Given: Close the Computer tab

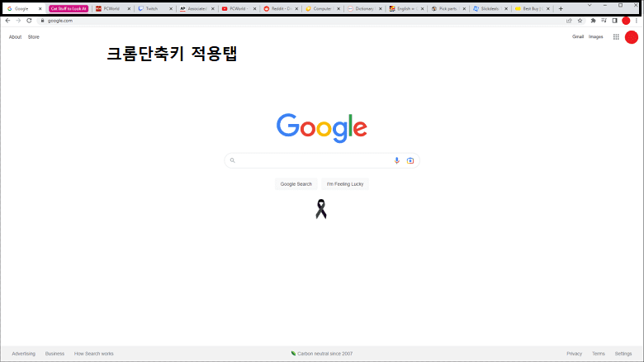Looking at the screenshot, I should tap(339, 8).
